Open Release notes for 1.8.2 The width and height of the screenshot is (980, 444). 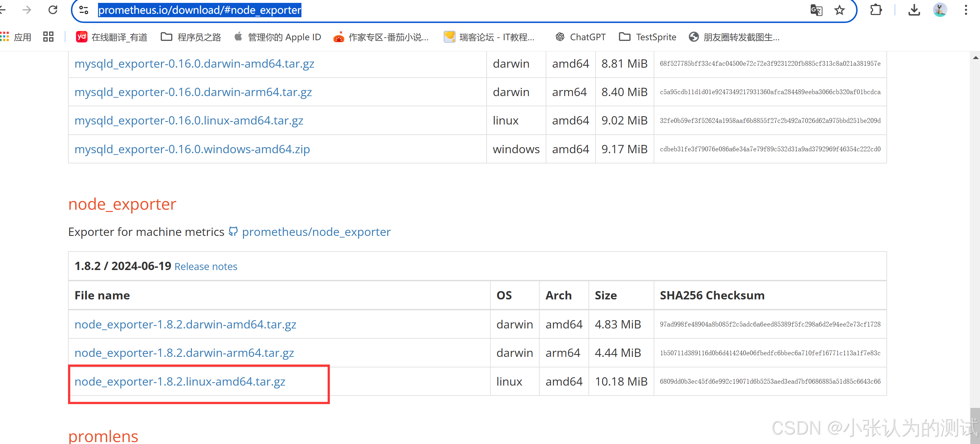[205, 267]
